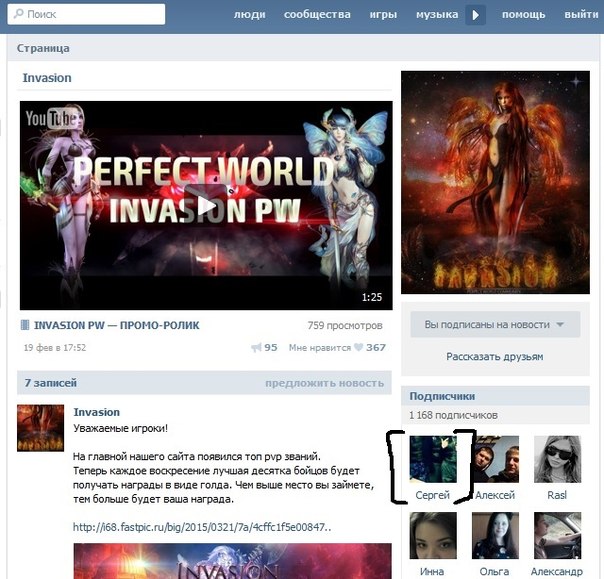Open subscriber Алексей's avatar
The height and width of the screenshot is (579, 604).
pos(495,459)
